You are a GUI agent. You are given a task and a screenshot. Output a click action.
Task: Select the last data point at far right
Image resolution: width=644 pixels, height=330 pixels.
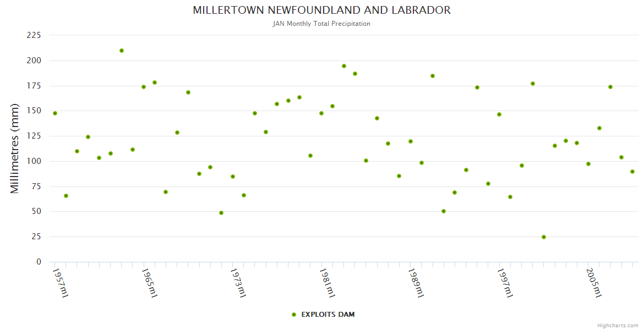[632, 172]
